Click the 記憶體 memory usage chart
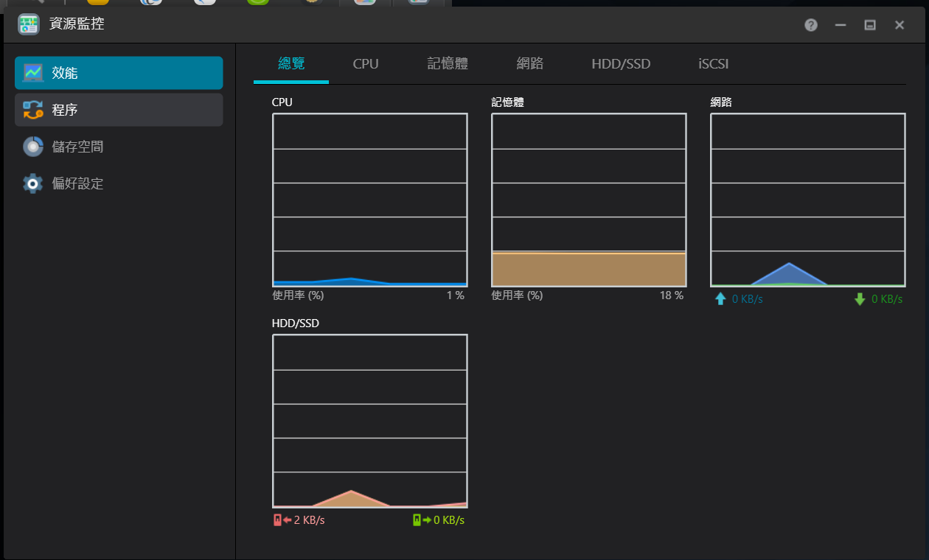The height and width of the screenshot is (560, 929). [588, 200]
